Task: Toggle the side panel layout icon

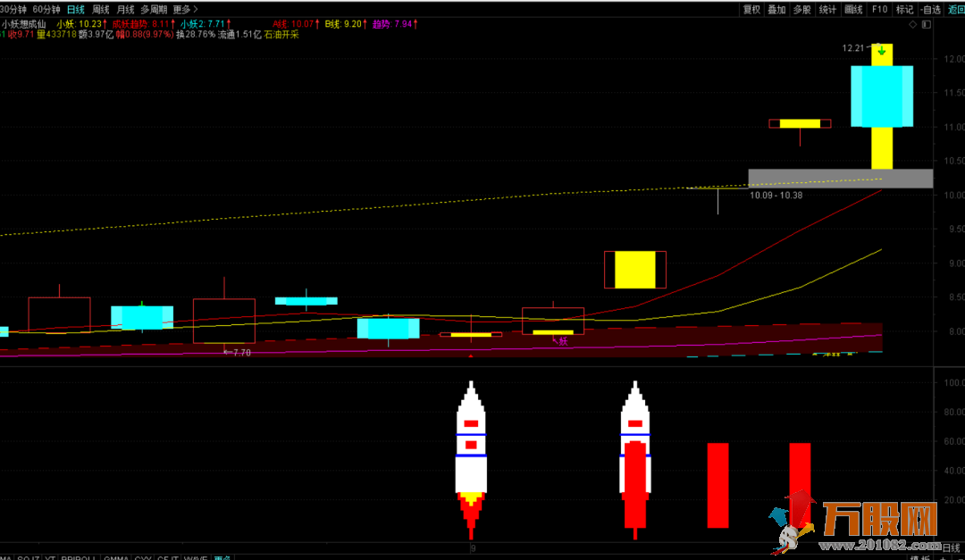Action: point(927,25)
